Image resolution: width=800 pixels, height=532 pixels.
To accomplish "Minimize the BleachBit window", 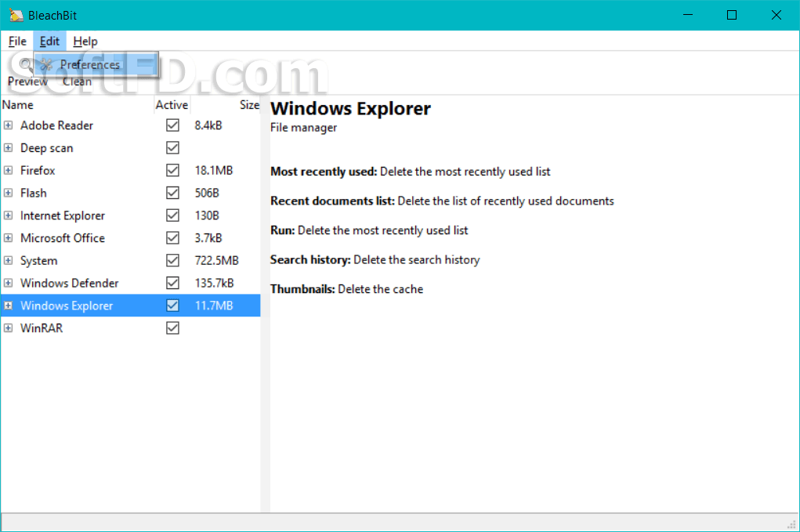I will (688, 16).
